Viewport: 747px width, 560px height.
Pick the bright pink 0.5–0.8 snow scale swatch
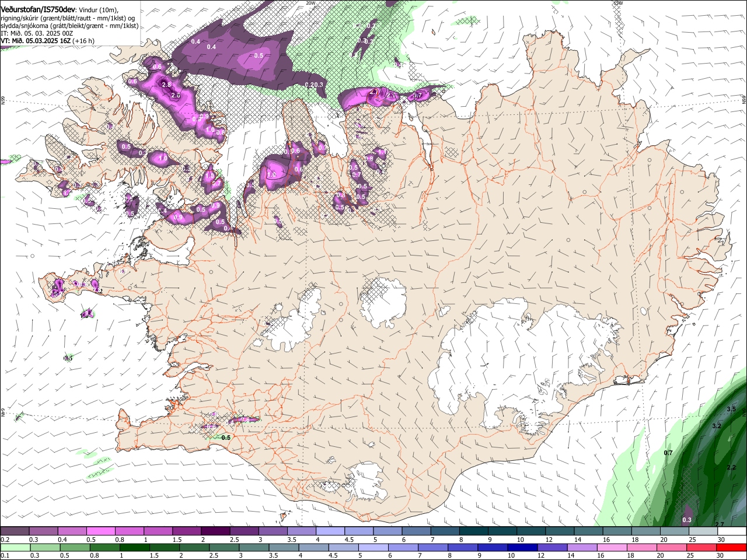(x=102, y=531)
